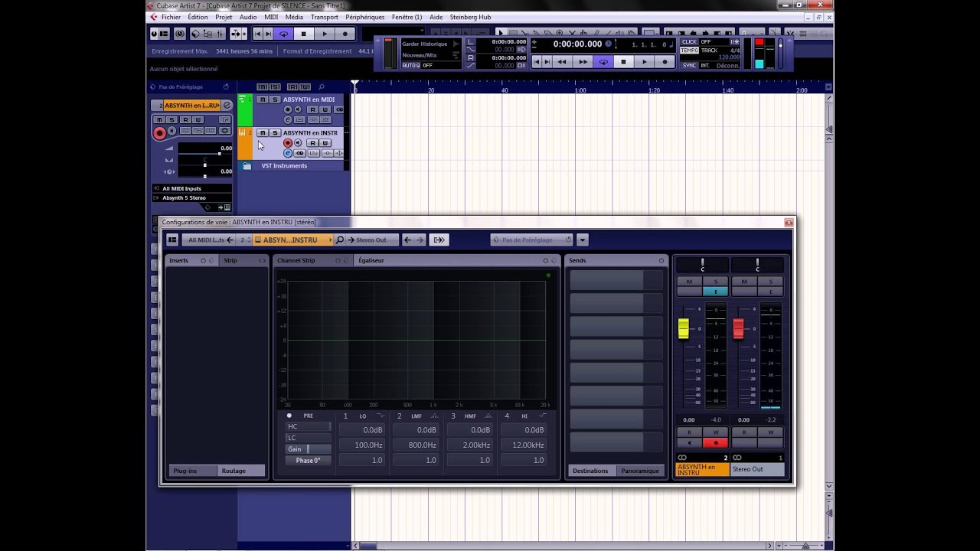This screenshot has width=980, height=551.
Task: Click the inspector edit instrument 'e' button
Action: [227, 106]
